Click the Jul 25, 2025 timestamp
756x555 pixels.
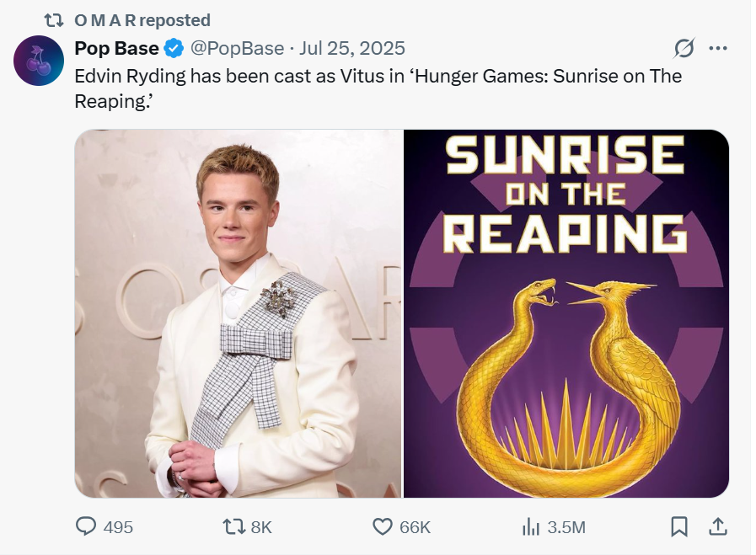click(352, 48)
